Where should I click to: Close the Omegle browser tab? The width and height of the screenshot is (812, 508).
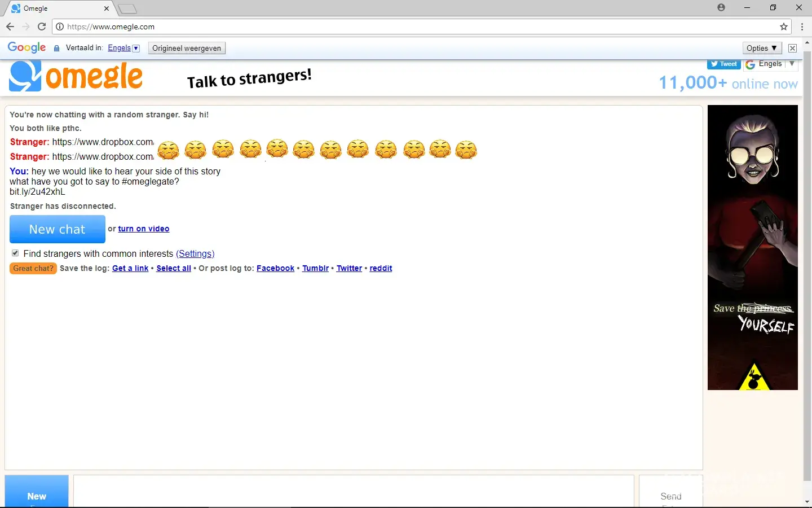(107, 8)
